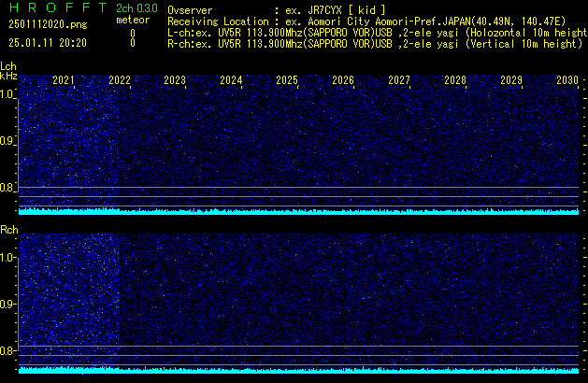Click the kHz unit label
This screenshot has height=383, width=588.
8,76
